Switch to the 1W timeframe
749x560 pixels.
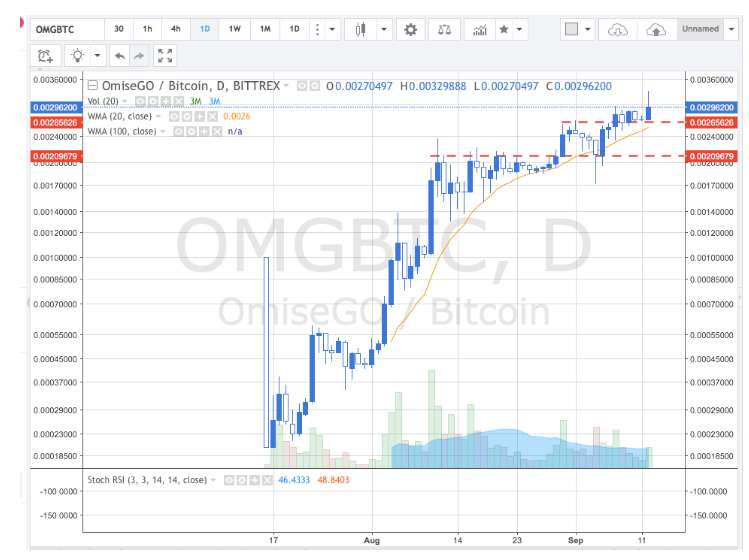(235, 29)
